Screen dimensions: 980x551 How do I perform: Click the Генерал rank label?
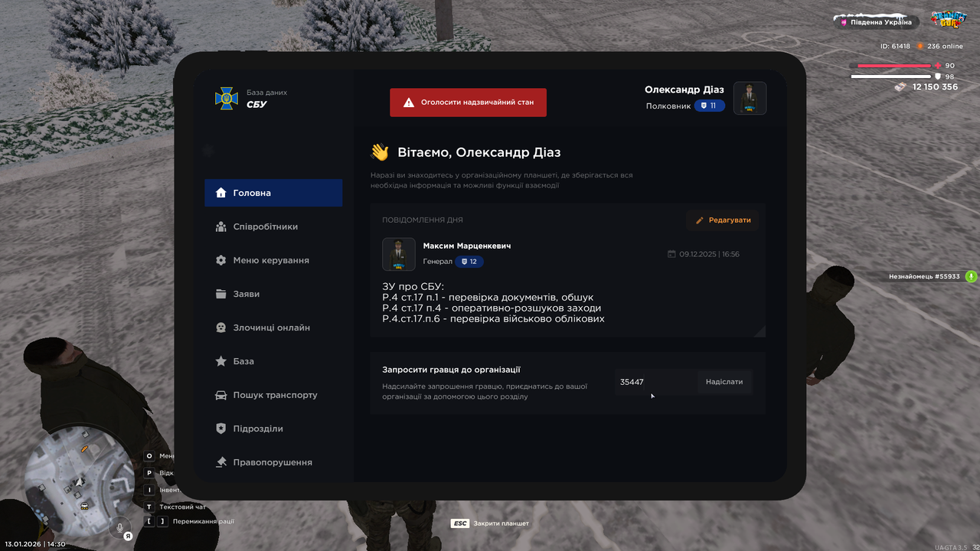[x=438, y=262]
